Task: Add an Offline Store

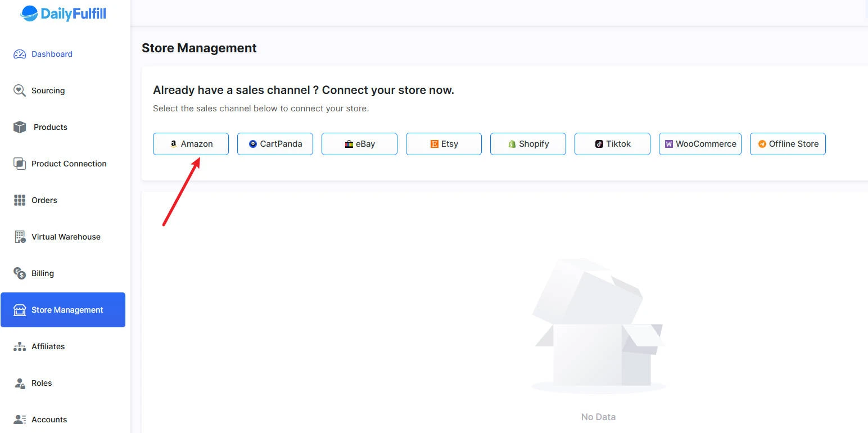Action: click(788, 144)
